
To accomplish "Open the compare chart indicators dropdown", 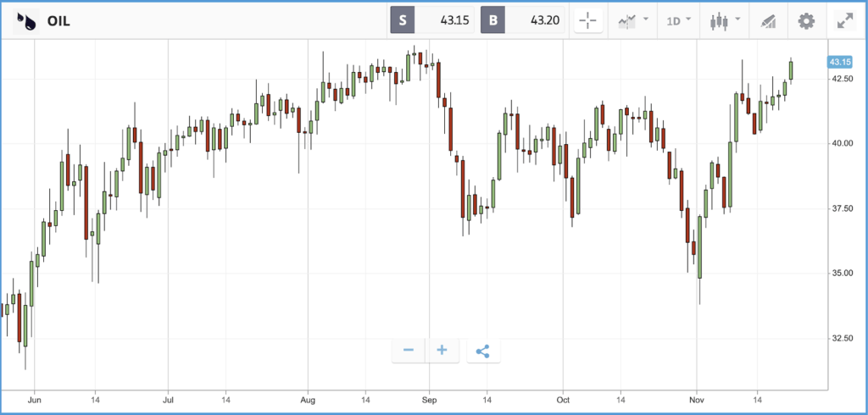I will (632, 21).
